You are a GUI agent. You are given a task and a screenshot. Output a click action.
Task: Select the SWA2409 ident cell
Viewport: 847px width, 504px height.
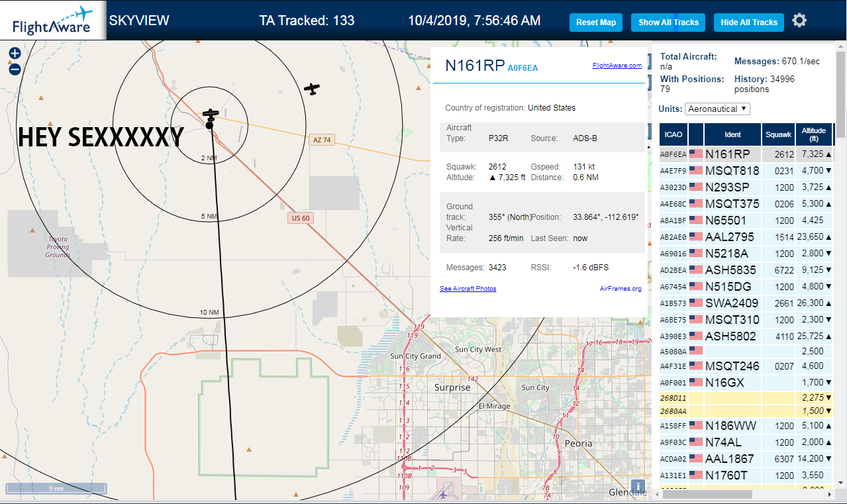732,303
